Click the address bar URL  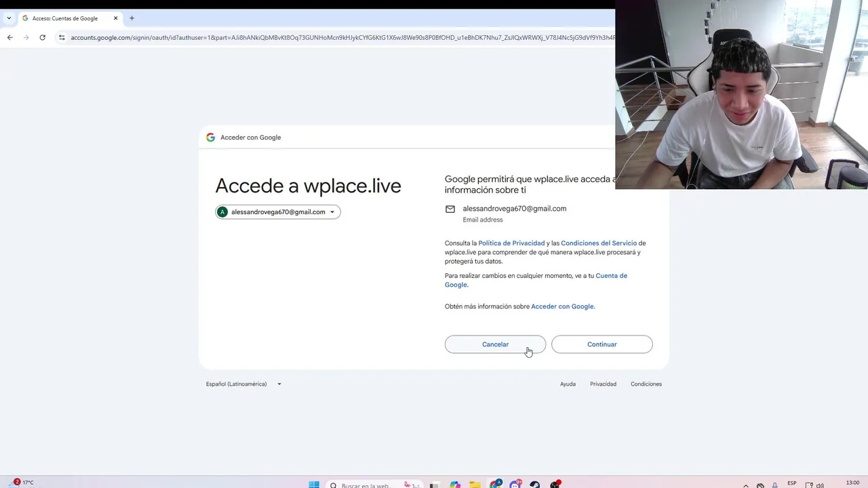(342, 37)
